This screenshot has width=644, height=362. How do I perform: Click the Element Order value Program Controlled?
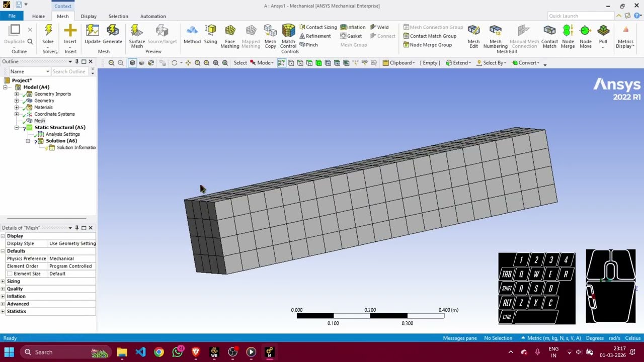(71, 266)
